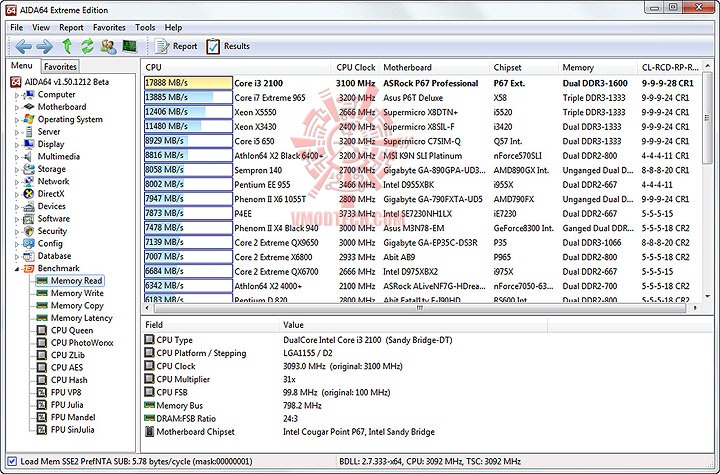720x474 pixels.
Task: Open the CPU Queen benchmark
Action: tap(72, 330)
